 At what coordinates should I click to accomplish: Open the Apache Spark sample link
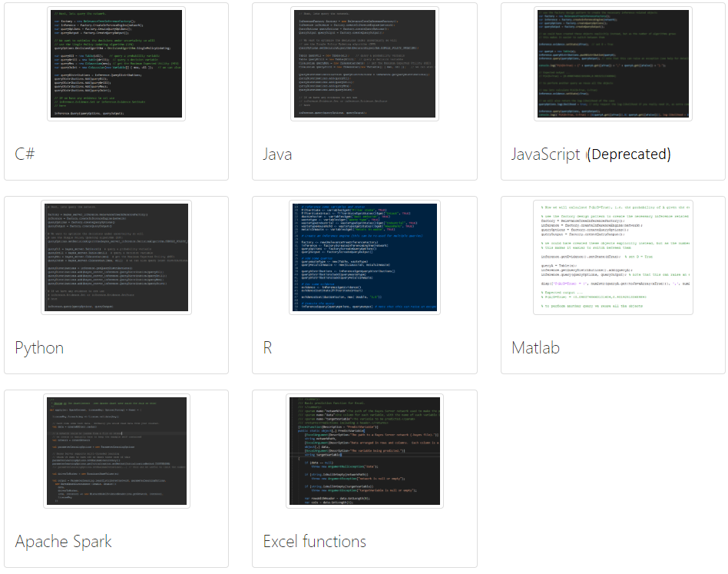[63, 541]
